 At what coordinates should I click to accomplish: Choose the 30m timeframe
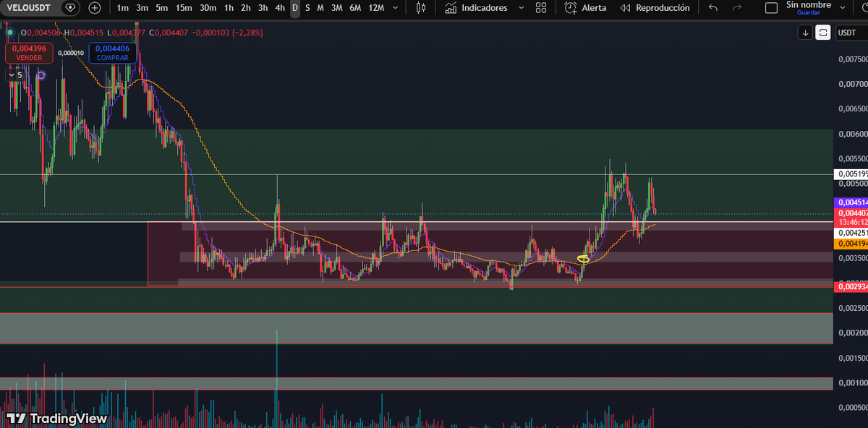pyautogui.click(x=208, y=8)
